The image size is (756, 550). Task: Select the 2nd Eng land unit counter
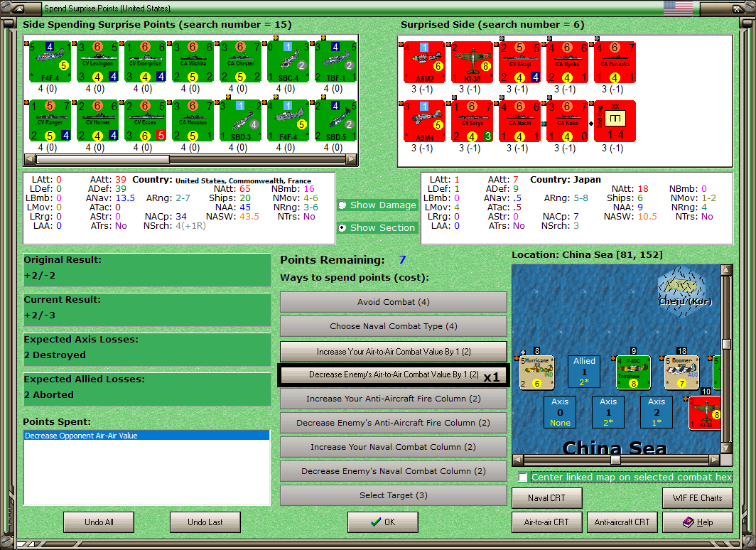tap(615, 122)
